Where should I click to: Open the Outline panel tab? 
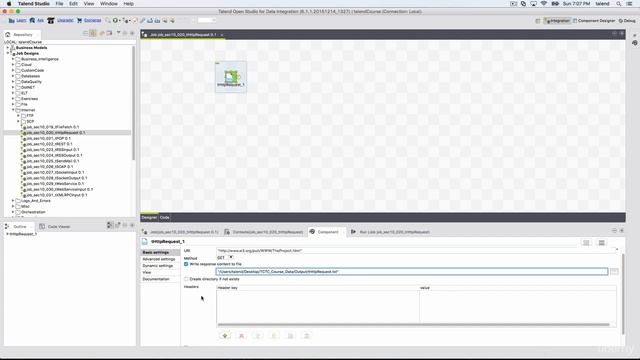[x=19, y=227]
